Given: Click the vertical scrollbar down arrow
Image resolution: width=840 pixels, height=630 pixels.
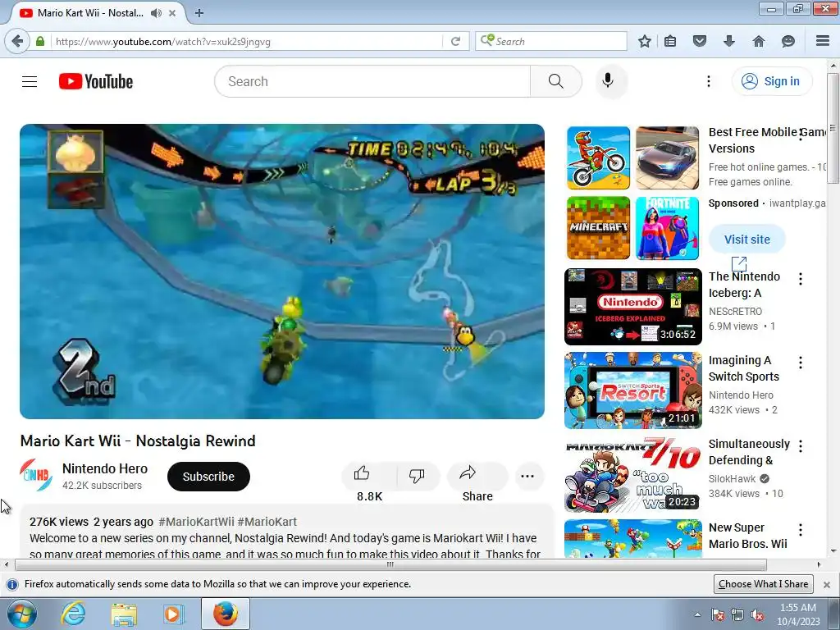Looking at the screenshot, I should [833, 550].
